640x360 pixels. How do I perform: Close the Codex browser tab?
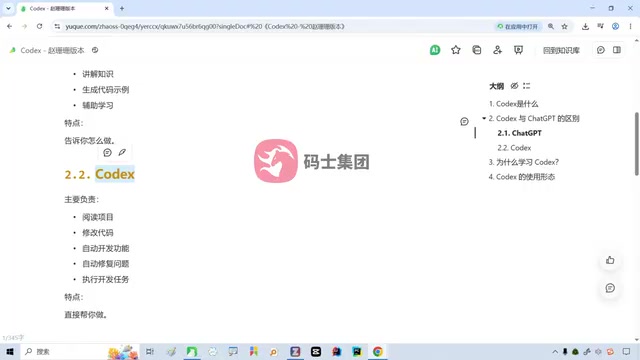click(x=107, y=9)
